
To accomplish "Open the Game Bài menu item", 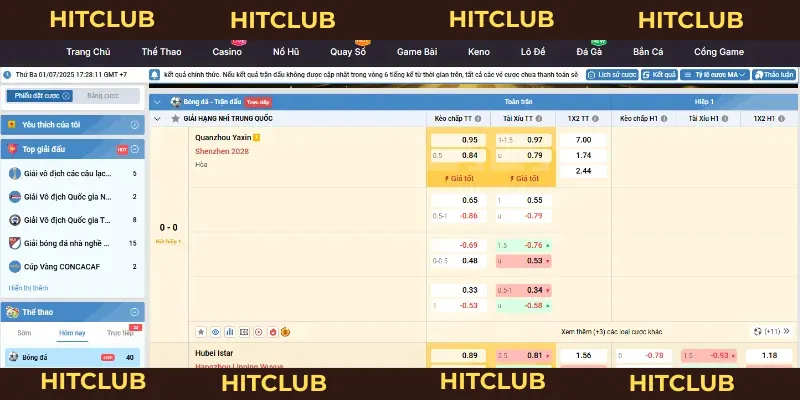I will pos(417,52).
